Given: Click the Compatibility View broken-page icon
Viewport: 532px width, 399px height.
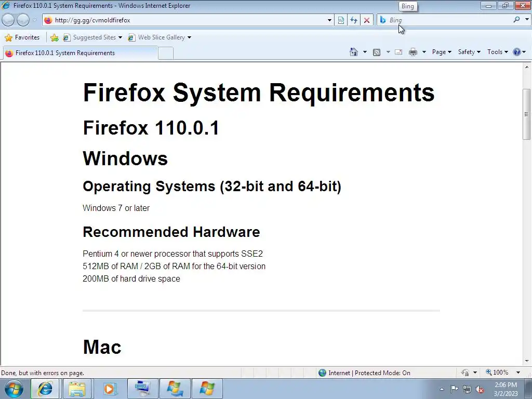Looking at the screenshot, I should [x=341, y=20].
